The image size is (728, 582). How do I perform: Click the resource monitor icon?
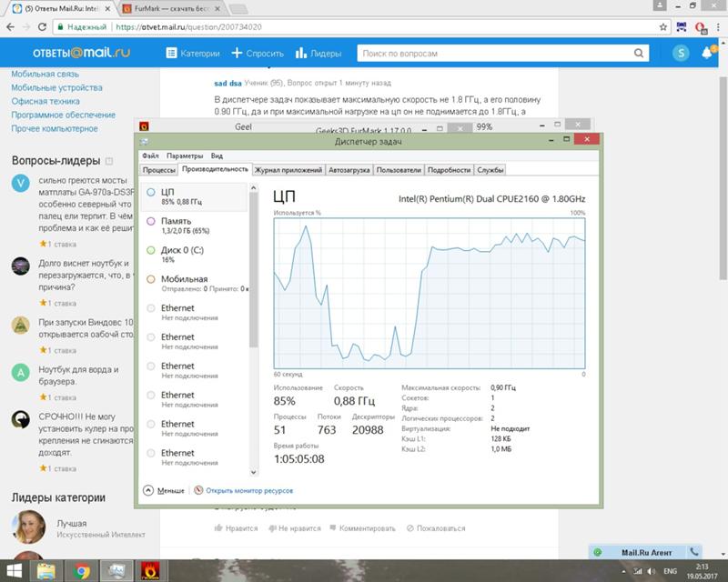(x=198, y=490)
